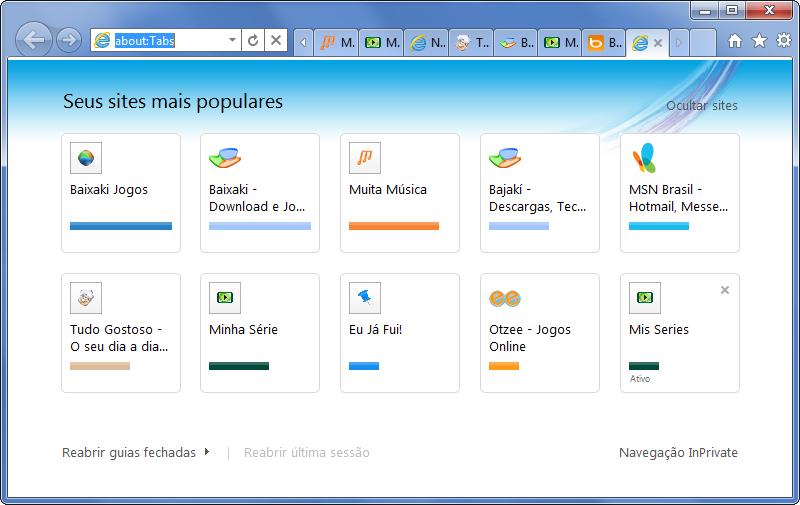800x505 pixels.
Task: Click the Forward navigation arrow button
Action: [x=68, y=40]
